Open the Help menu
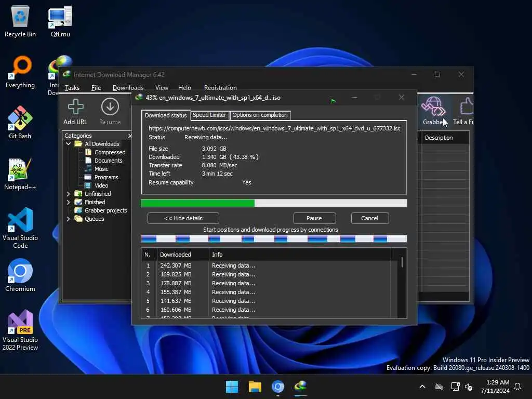The height and width of the screenshot is (399, 532). (184, 87)
